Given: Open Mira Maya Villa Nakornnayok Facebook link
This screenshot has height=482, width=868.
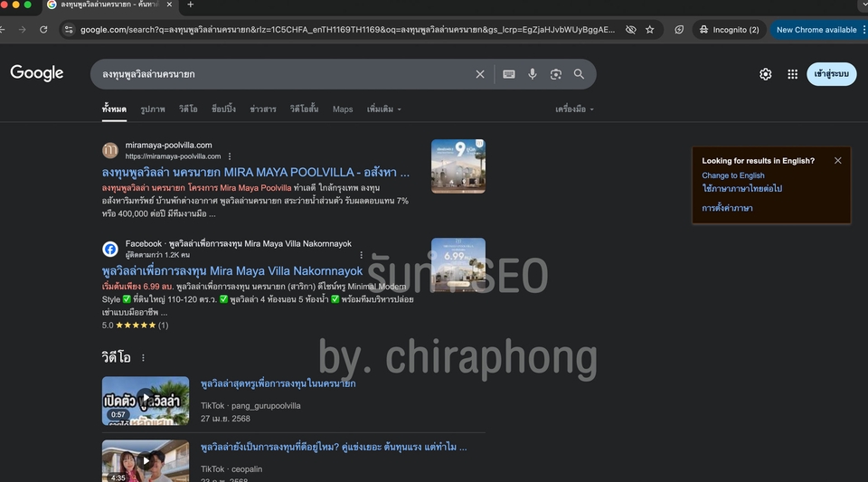Looking at the screenshot, I should (232, 271).
